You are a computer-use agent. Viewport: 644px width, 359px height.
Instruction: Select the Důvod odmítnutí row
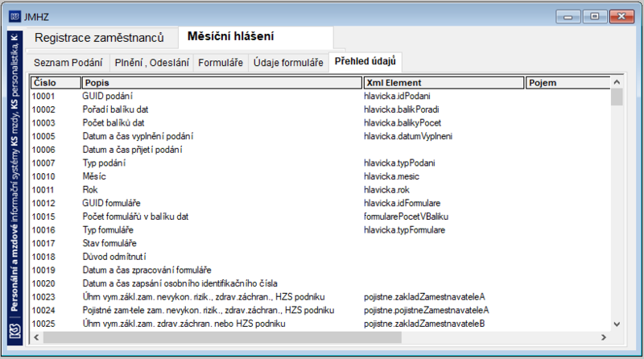[320, 257]
